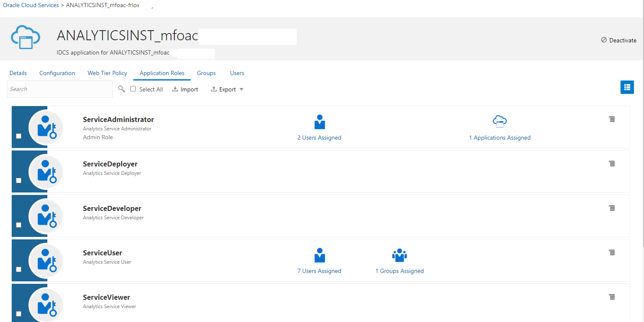The width and height of the screenshot is (644, 322).
Task: Click the Analytics Service Deployer description
Action: click(x=112, y=173)
